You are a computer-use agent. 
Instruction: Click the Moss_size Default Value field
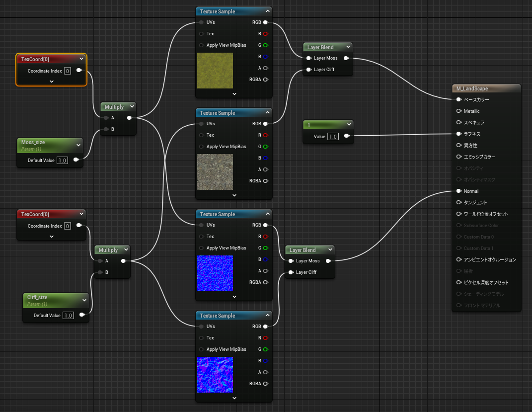[62, 161]
